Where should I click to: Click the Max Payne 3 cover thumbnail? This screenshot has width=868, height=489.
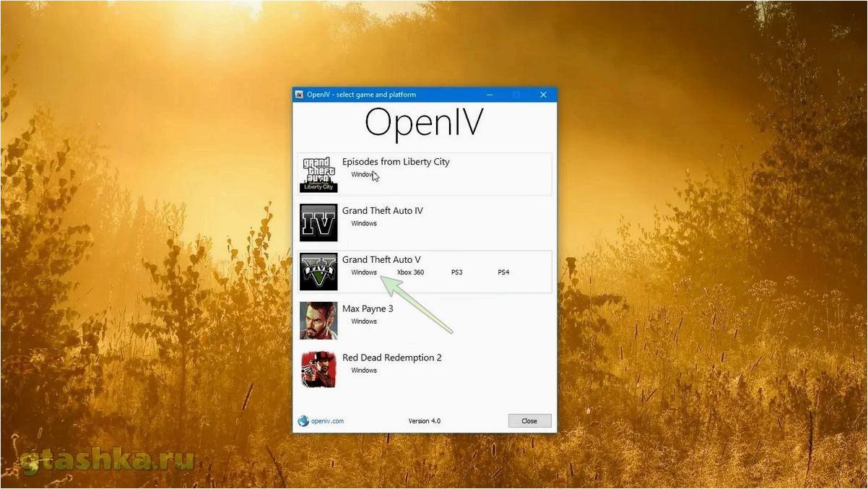[x=318, y=321]
